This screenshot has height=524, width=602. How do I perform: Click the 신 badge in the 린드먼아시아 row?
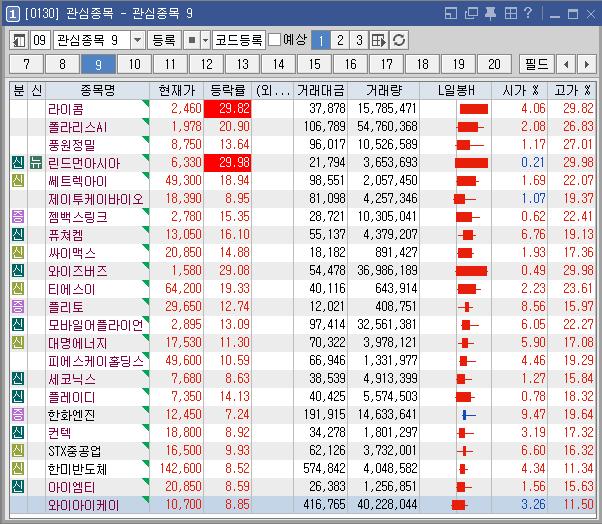tap(18, 163)
